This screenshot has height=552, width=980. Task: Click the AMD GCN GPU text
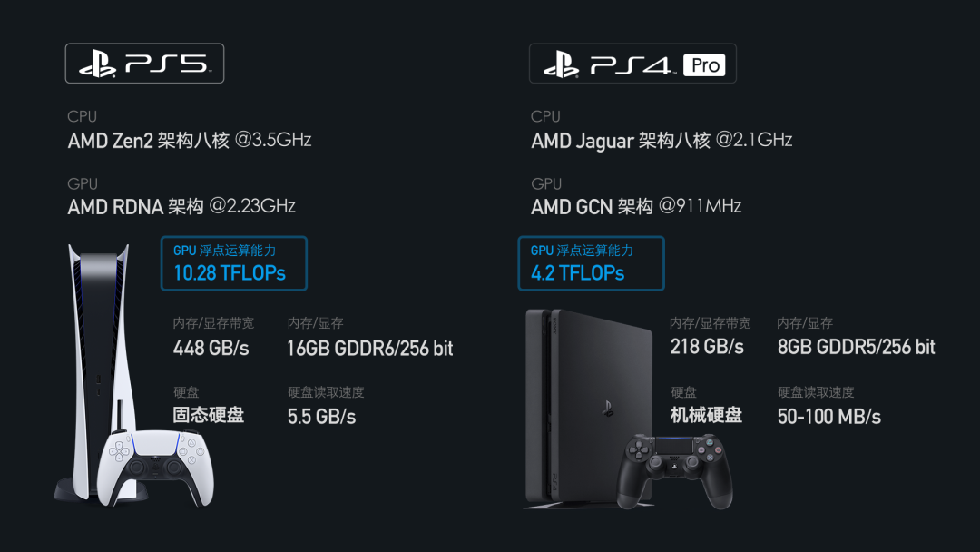pyautogui.click(x=636, y=207)
